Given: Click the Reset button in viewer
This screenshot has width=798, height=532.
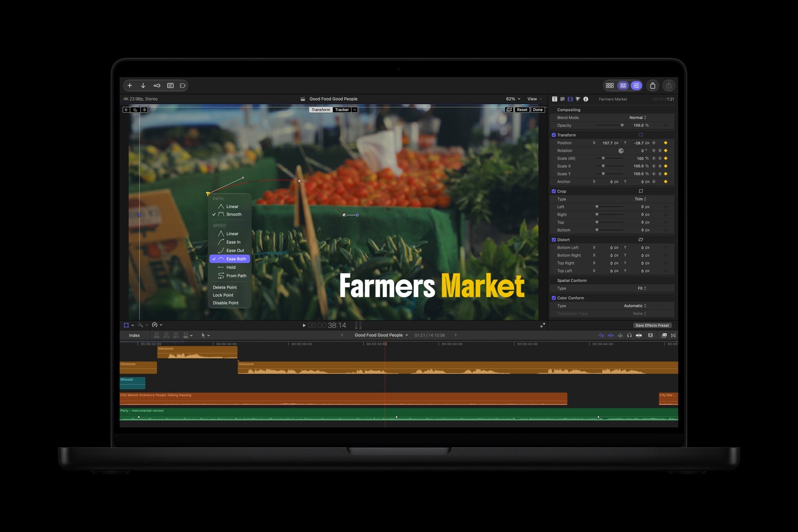Looking at the screenshot, I should click(x=522, y=110).
